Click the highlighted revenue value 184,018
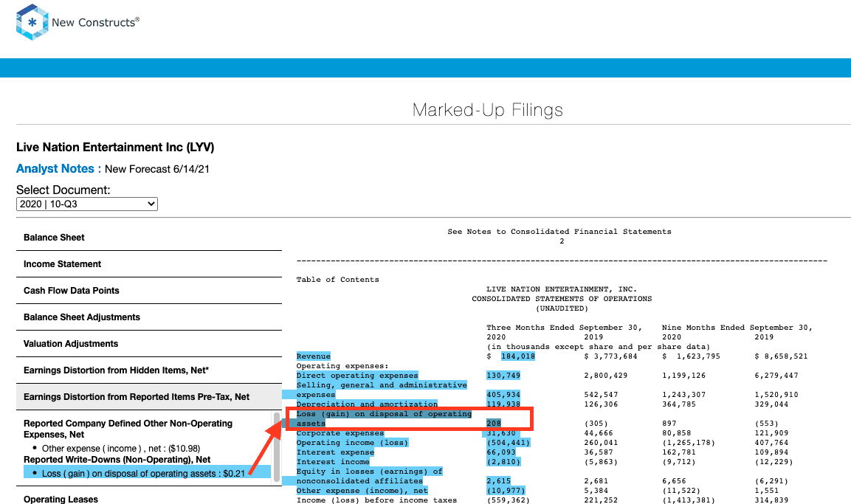The image size is (851, 504). [x=518, y=356]
